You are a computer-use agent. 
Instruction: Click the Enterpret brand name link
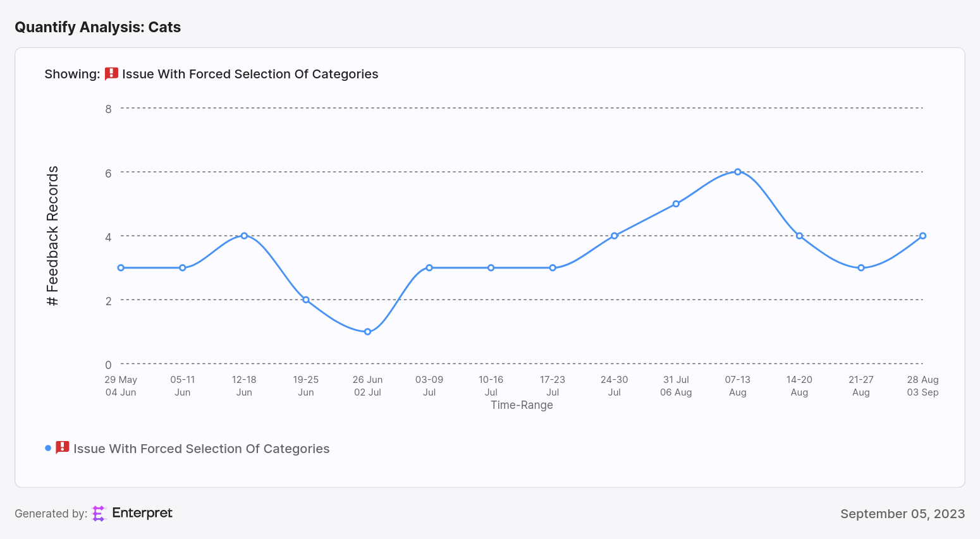point(142,513)
